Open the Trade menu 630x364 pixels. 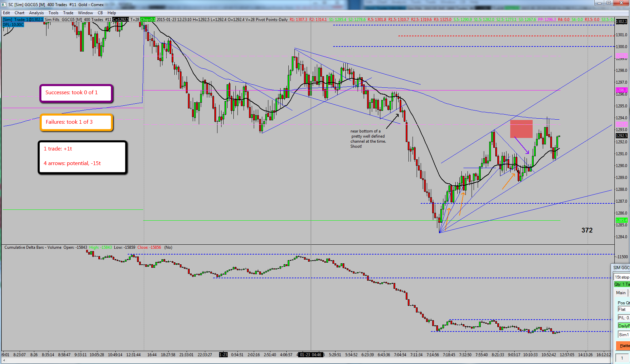click(68, 13)
